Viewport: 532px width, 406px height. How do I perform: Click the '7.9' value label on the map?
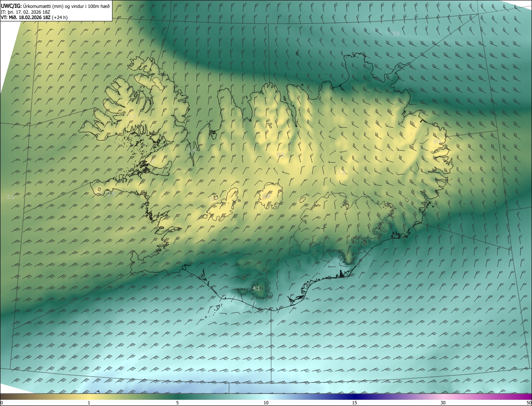[396, 34]
